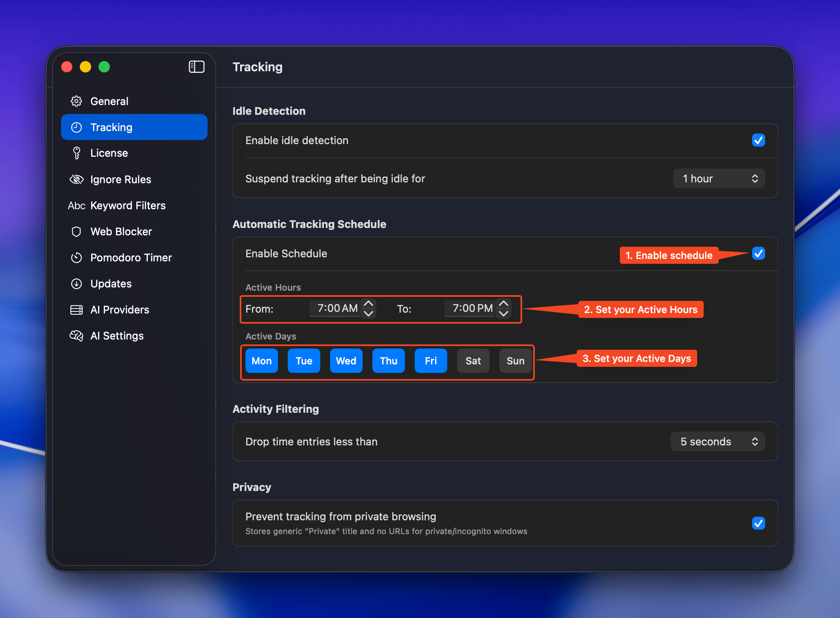Open the 5 seconds drop-entries dropdown

717,442
